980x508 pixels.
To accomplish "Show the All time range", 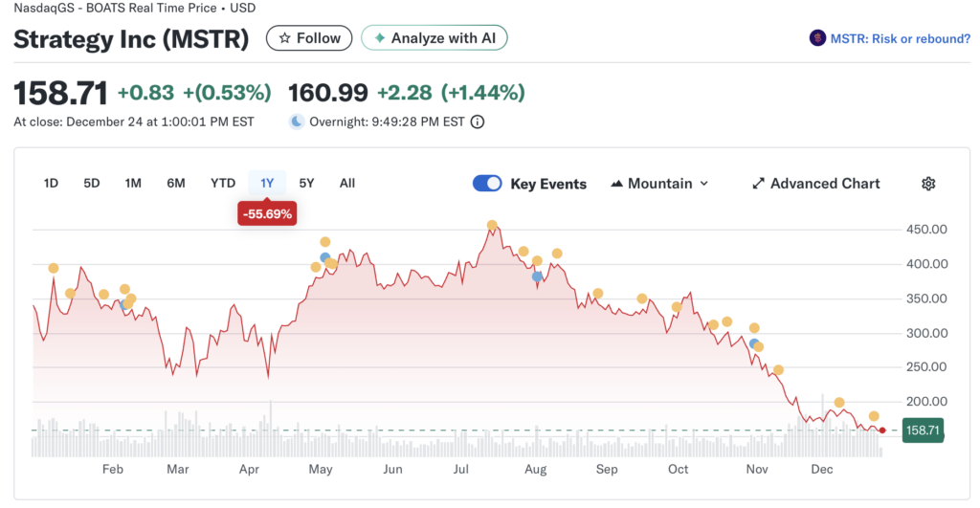I will 347,183.
